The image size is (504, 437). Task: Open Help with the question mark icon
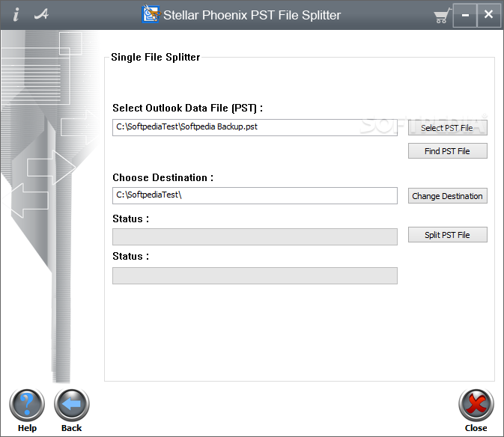coord(27,405)
